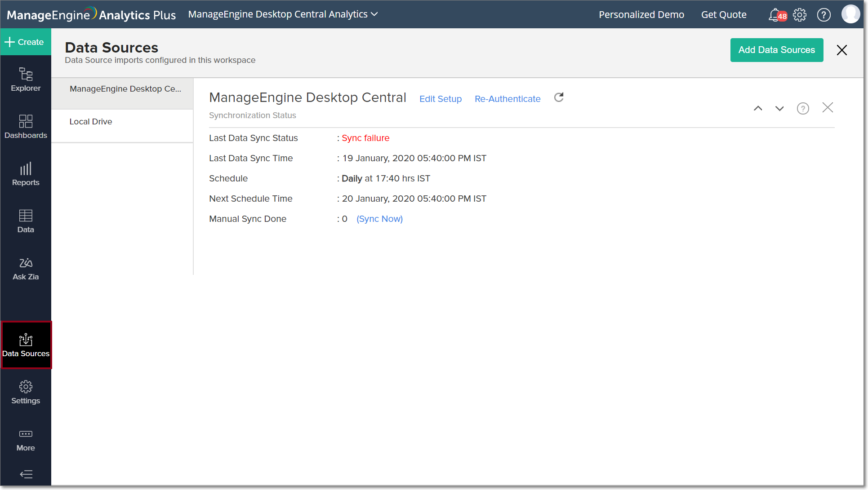Collapse panel with the up chevron
Screen dimensions: 868x490
coord(758,108)
